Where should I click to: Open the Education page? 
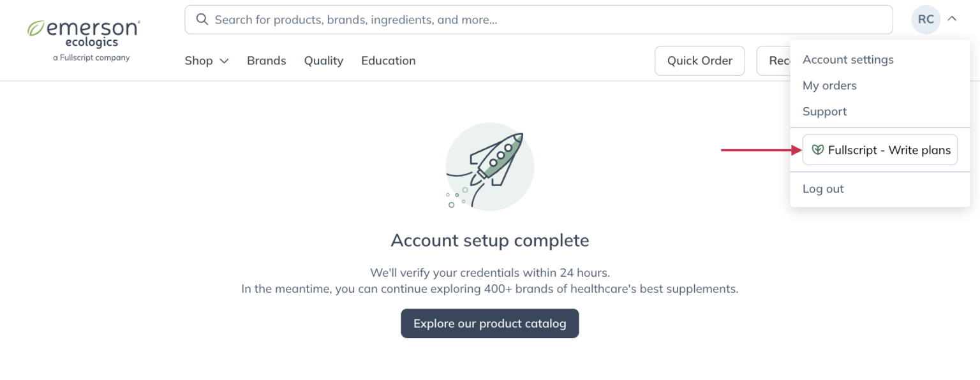[x=388, y=61]
